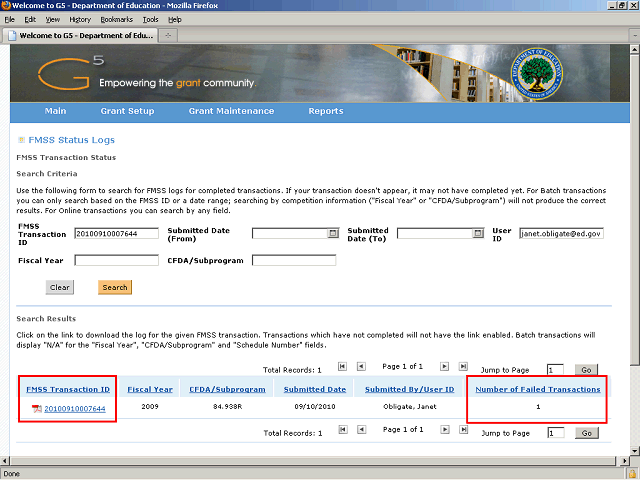This screenshot has height=480, width=640.
Task: Click the Search button
Action: (x=115, y=287)
